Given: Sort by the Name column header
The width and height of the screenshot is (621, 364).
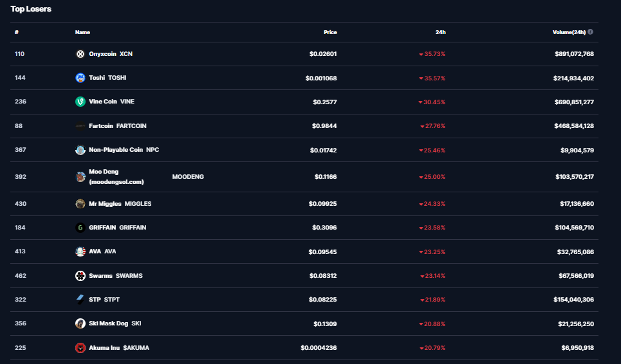Looking at the screenshot, I should [x=82, y=32].
